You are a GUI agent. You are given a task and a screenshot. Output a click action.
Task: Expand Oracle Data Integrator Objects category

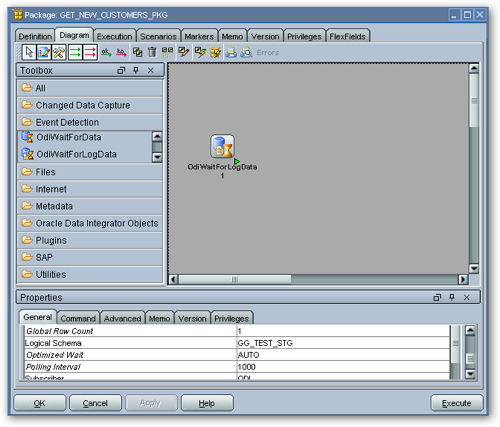(x=90, y=223)
